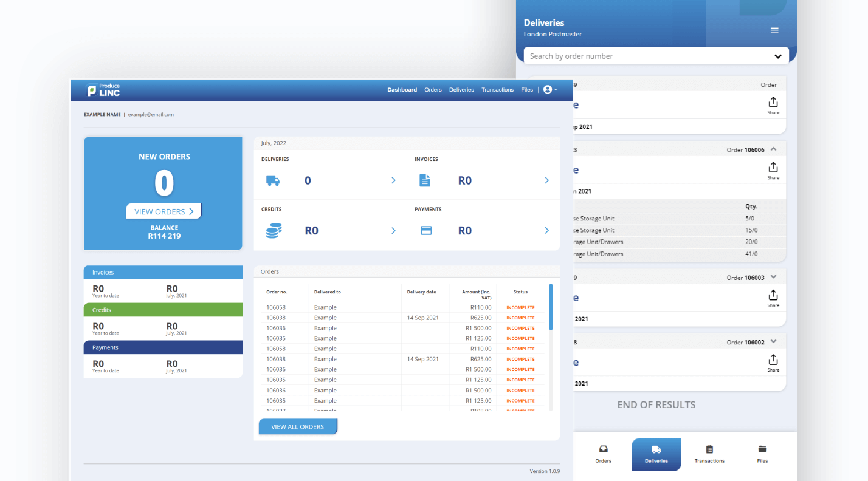This screenshot has width=868, height=481.
Task: Tap Share icon for Order 106003
Action: [773, 298]
